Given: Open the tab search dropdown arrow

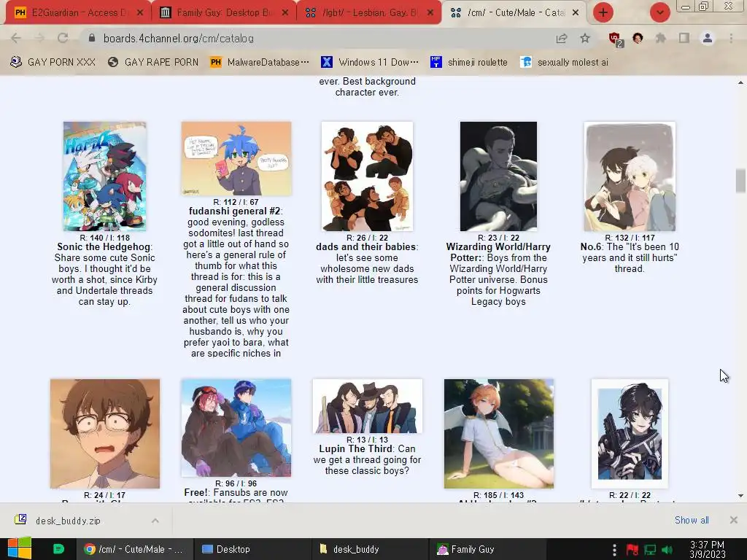Looking at the screenshot, I should point(659,12).
